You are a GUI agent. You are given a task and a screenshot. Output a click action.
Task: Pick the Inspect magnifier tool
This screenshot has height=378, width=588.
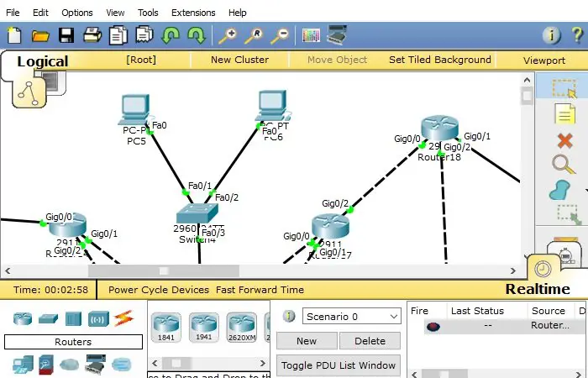pyautogui.click(x=564, y=165)
